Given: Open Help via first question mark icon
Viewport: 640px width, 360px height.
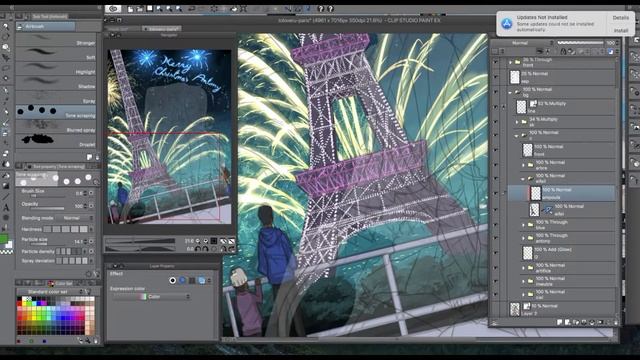Looking at the screenshot, I should click(321, 9).
